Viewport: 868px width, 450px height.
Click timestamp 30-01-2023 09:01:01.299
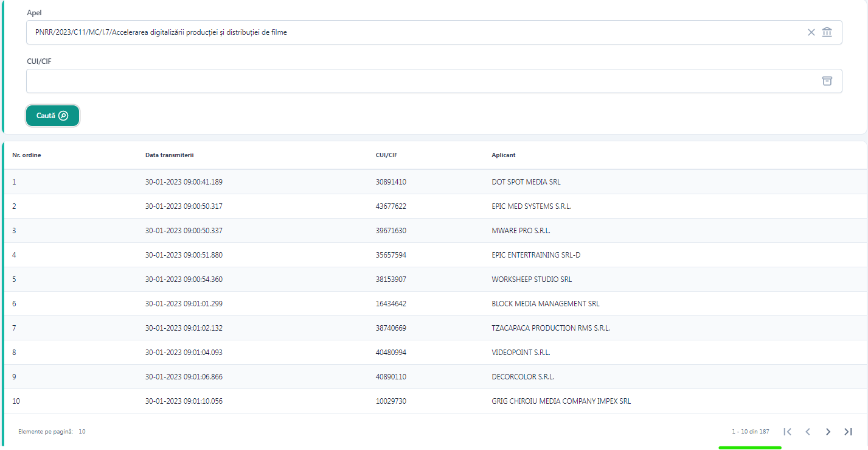pyautogui.click(x=184, y=304)
